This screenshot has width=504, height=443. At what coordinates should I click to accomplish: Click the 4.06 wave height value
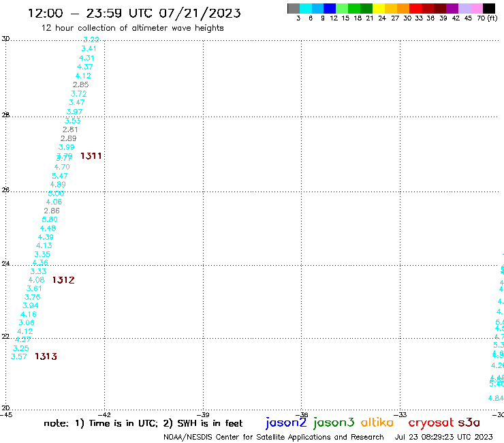point(54,202)
